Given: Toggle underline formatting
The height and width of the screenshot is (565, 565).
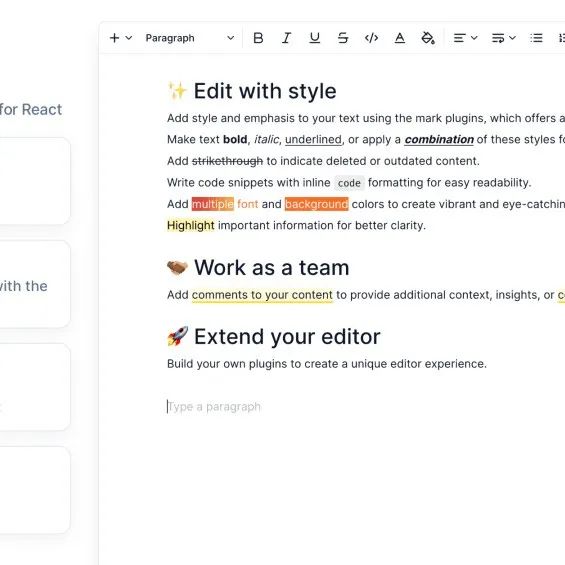Looking at the screenshot, I should coord(315,38).
